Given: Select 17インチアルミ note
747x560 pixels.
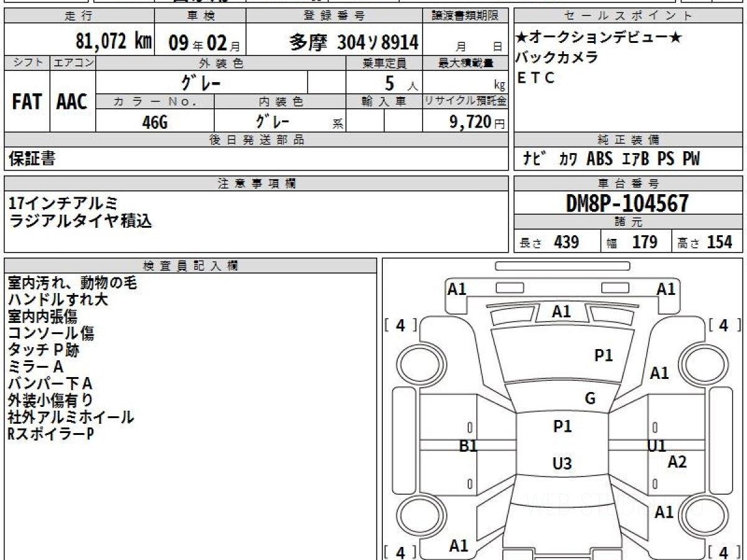Looking at the screenshot, I should click(x=64, y=203).
